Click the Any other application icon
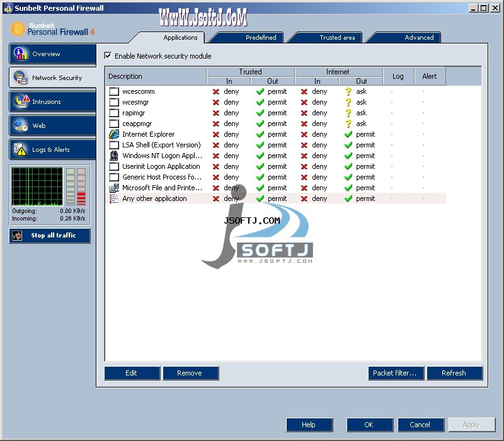Screen dimensions: 504x441 (114, 198)
